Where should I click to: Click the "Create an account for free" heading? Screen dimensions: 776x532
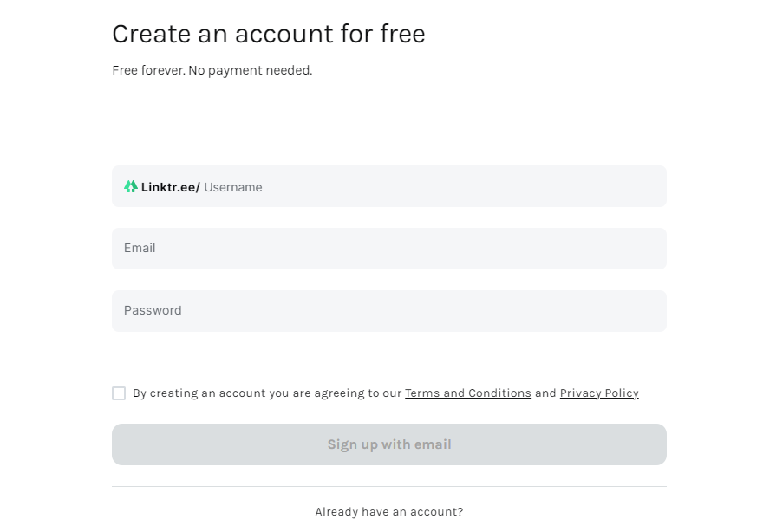tap(269, 34)
